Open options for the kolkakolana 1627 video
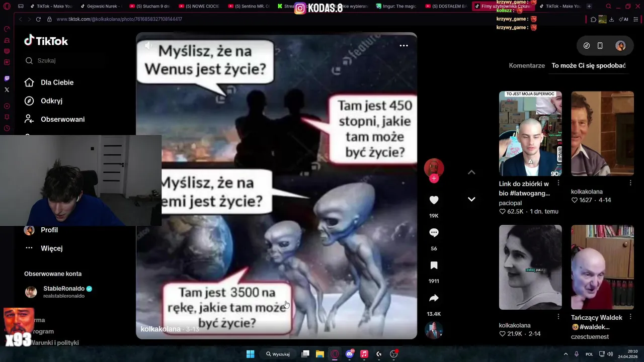This screenshot has height=362, width=644. pyautogui.click(x=630, y=183)
